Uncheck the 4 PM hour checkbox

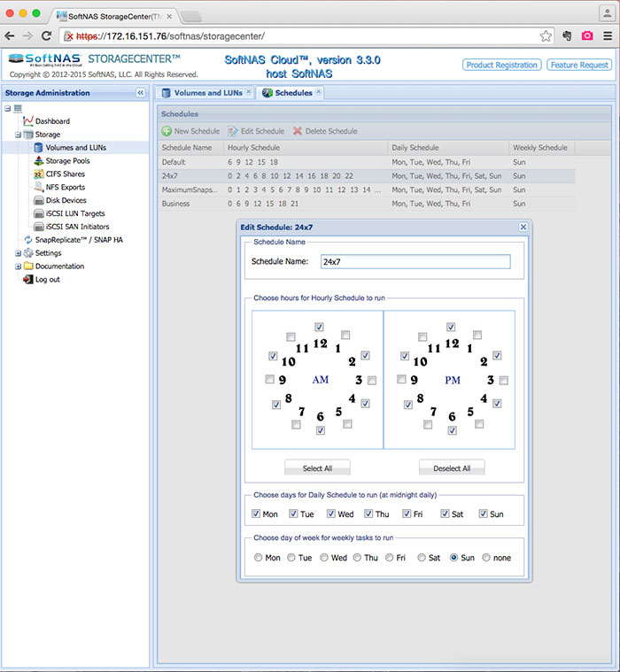coord(497,404)
